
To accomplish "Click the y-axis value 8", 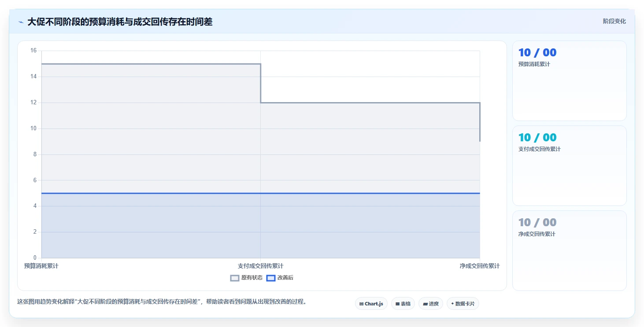I will tap(35, 154).
